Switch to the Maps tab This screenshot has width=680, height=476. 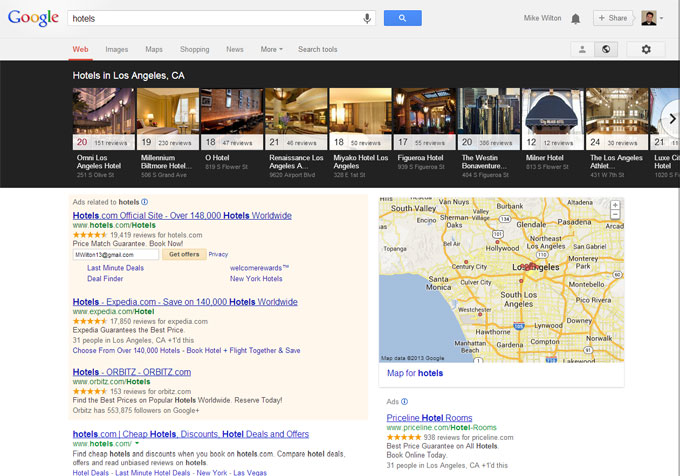[154, 49]
